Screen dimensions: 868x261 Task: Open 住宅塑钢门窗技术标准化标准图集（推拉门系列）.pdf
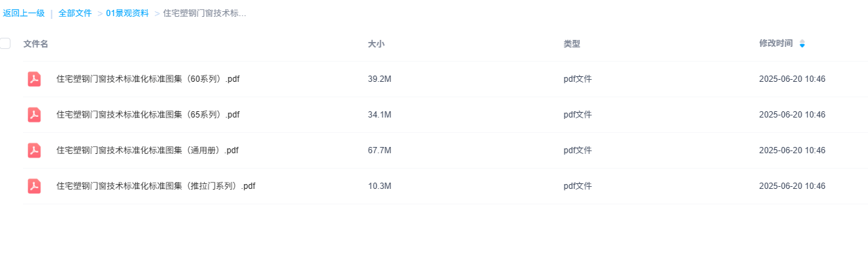click(156, 186)
